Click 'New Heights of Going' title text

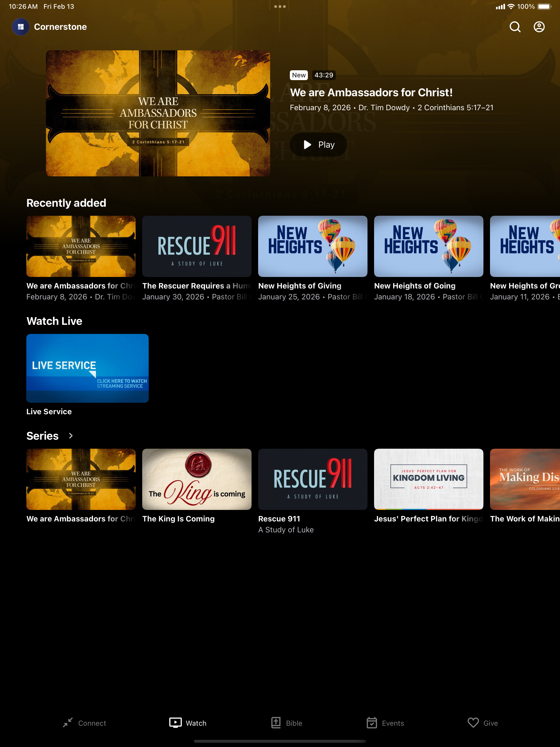point(415,286)
